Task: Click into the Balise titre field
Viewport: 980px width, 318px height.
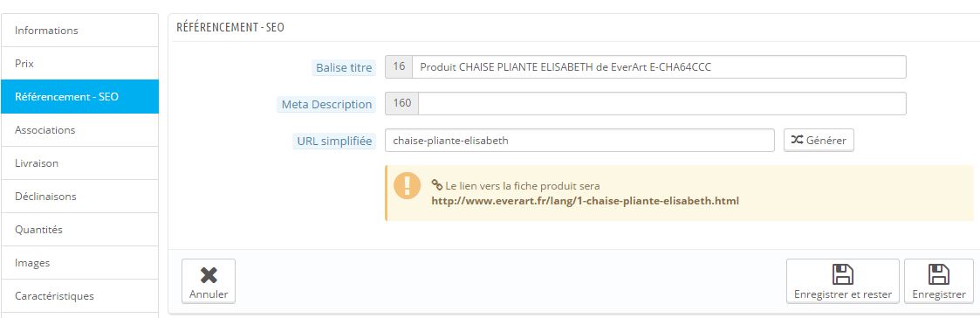Action: tap(660, 67)
